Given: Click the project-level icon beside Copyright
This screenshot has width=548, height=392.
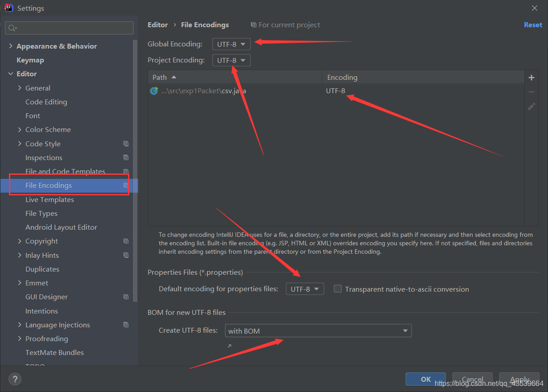Looking at the screenshot, I should (x=126, y=241).
